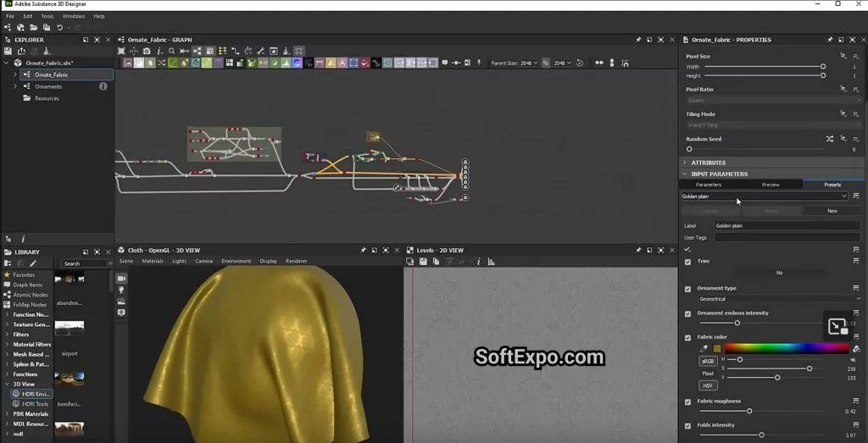The height and width of the screenshot is (443, 868).
Task: Toggle the grid display icon in graph toolbar
Action: pyautogui.click(x=299, y=51)
